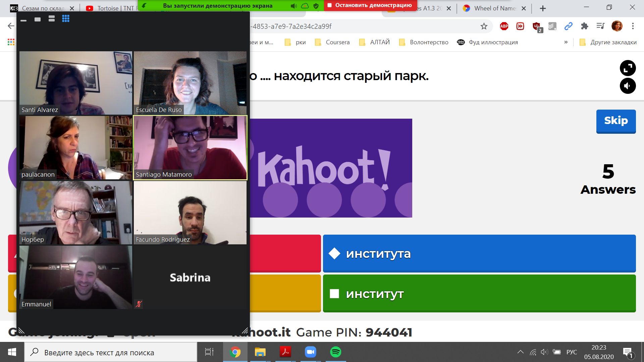This screenshot has width=644, height=362.
Task: Select Santiago Matamoro video tile
Action: click(x=190, y=148)
